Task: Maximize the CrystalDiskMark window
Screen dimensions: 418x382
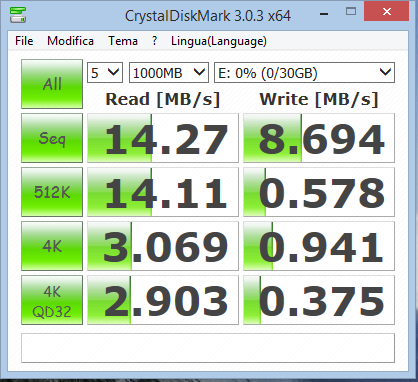Action: [x=351, y=12]
